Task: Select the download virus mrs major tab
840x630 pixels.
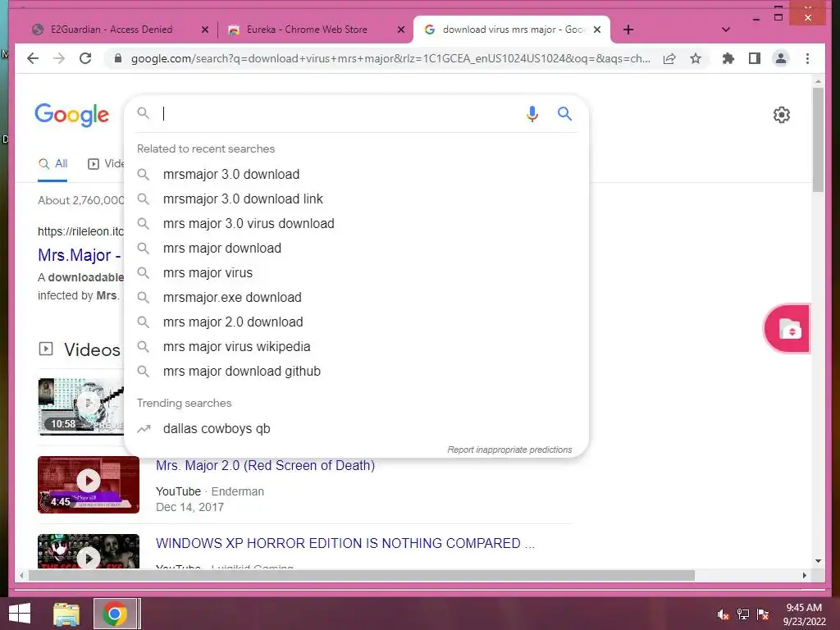Action: 512,30
